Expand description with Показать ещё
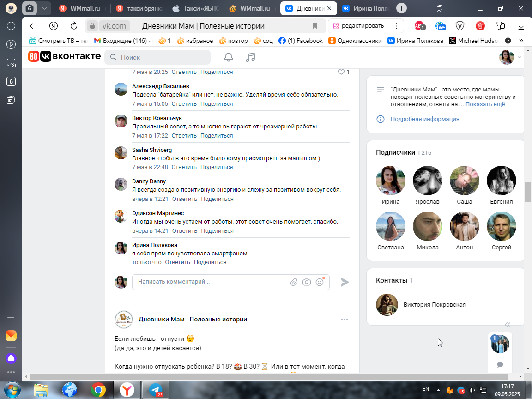The height and width of the screenshot is (399, 532). tap(485, 104)
